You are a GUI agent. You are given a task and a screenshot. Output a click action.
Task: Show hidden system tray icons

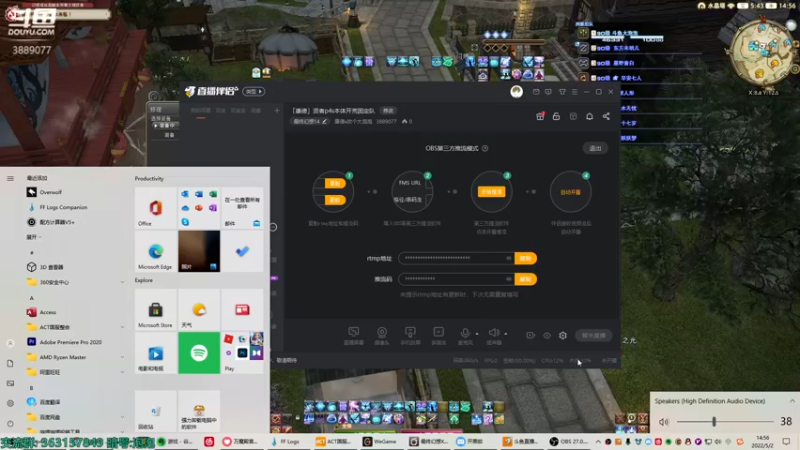(x=598, y=441)
